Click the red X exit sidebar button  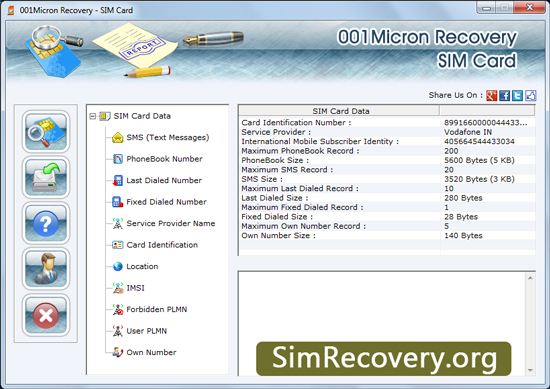pos(46,315)
